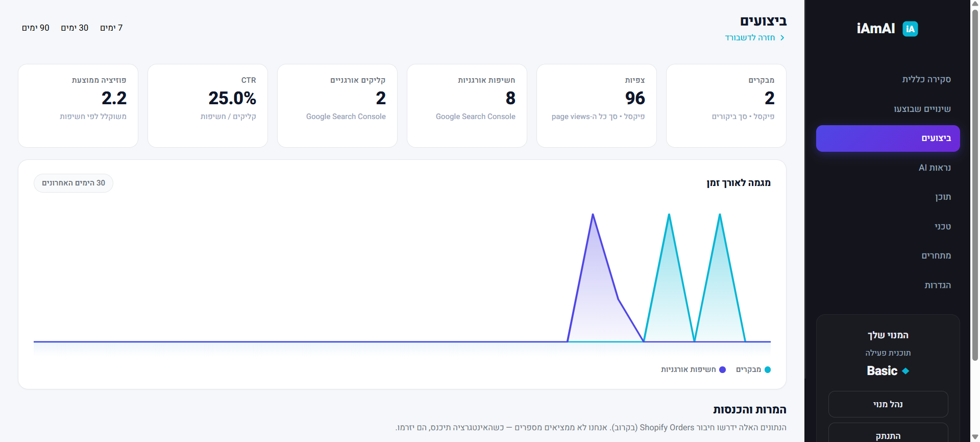980x442 pixels.
Task: Go to תוכן sidebar section
Action: 888,197
